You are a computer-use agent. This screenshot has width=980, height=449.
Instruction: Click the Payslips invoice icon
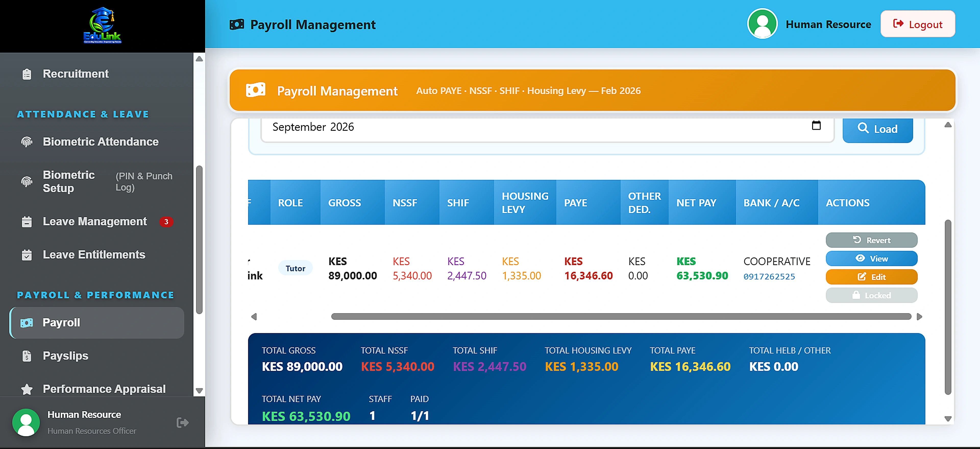(x=27, y=356)
